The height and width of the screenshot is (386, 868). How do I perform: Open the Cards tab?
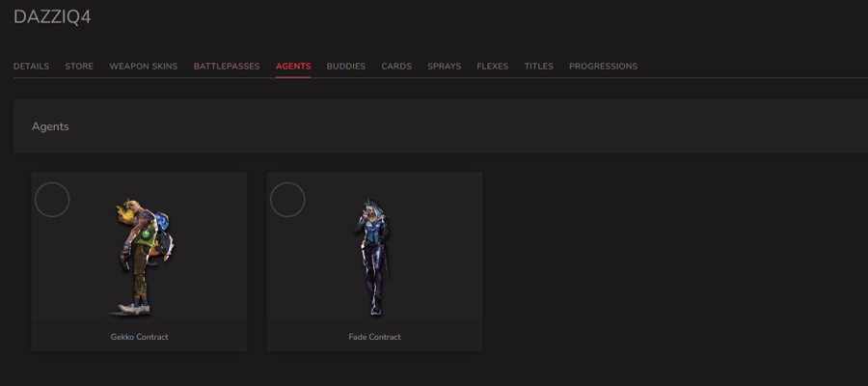[x=396, y=67]
